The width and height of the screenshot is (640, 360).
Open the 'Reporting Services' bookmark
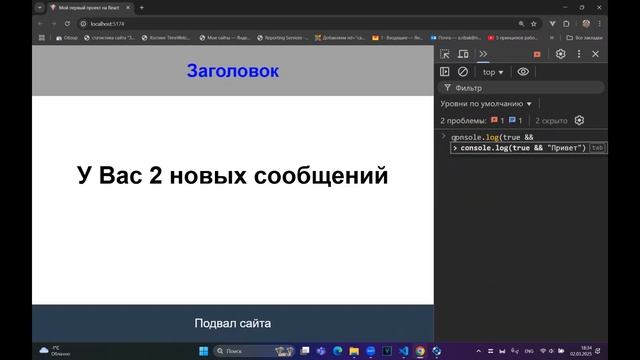282,38
